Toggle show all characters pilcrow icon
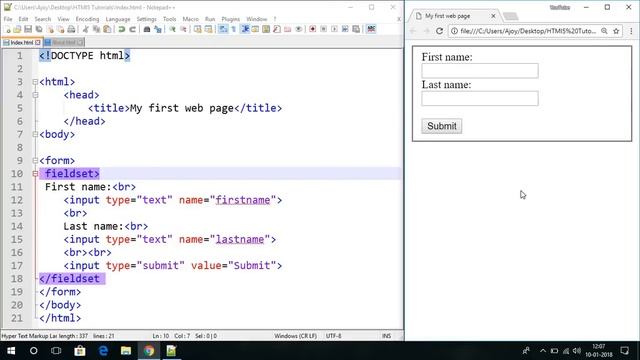 tap(233, 29)
